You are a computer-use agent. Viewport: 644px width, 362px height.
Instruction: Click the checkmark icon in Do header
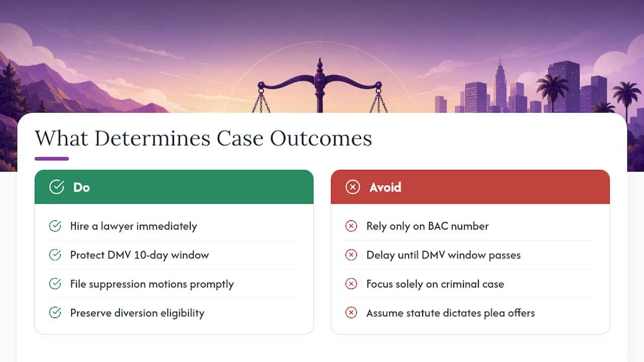pos(57,187)
